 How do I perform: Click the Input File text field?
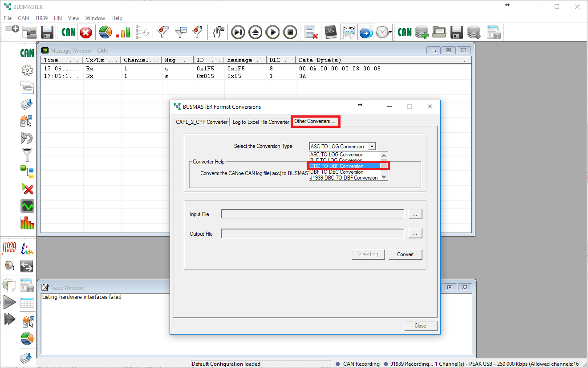[312, 214]
